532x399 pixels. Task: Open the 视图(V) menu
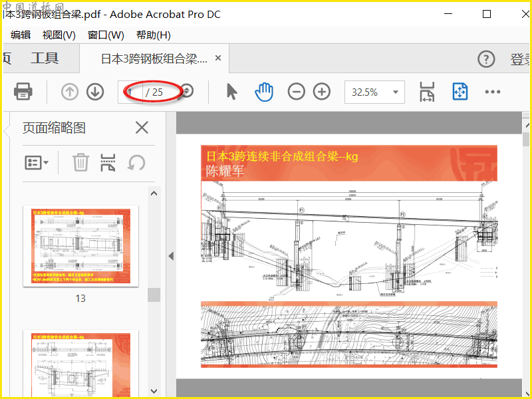pos(59,35)
